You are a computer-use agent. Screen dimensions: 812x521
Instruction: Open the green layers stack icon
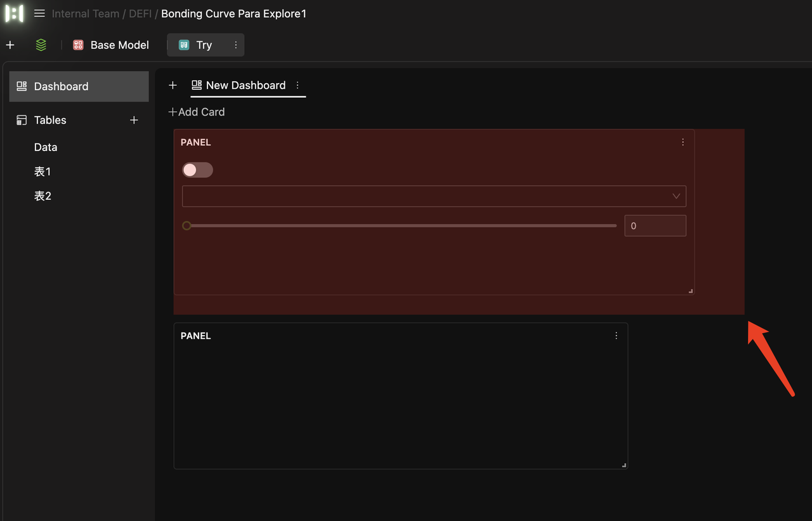coord(41,45)
